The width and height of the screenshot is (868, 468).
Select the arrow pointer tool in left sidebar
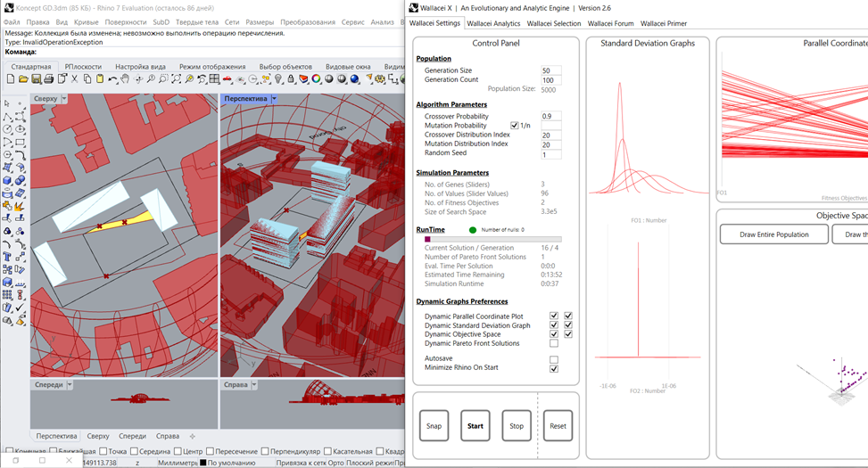(x=6, y=103)
